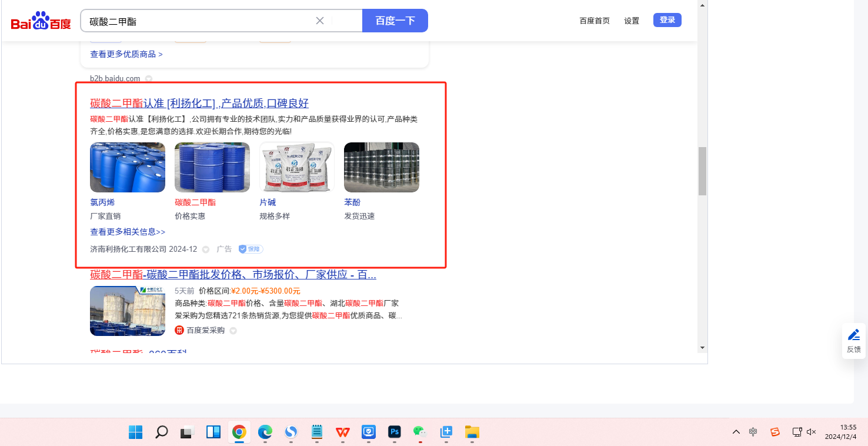Click the 百度爱采购 source link
868x446 pixels.
tap(205, 331)
